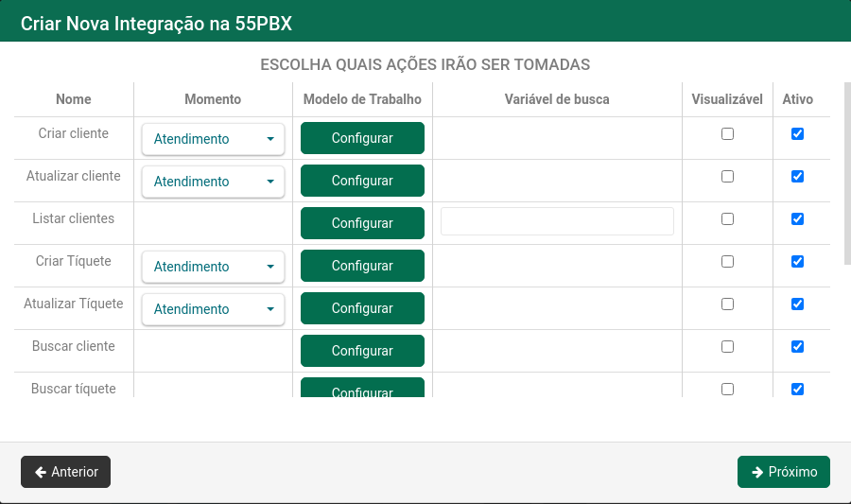The width and height of the screenshot is (851, 504).
Task: Uncheck Ativo for Buscar tíquete
Action: [797, 389]
